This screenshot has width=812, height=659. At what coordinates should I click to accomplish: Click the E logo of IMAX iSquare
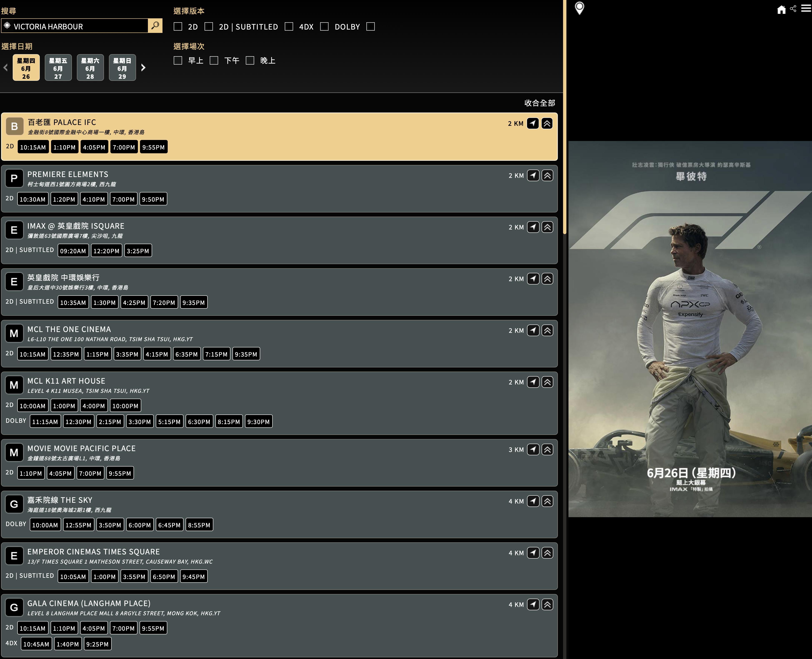14,230
